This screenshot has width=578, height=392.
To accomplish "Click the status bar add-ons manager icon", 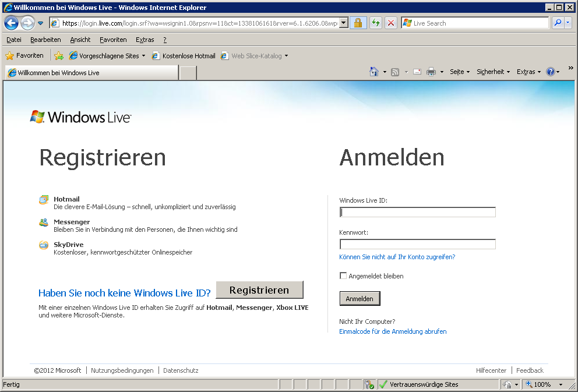I will [369, 384].
